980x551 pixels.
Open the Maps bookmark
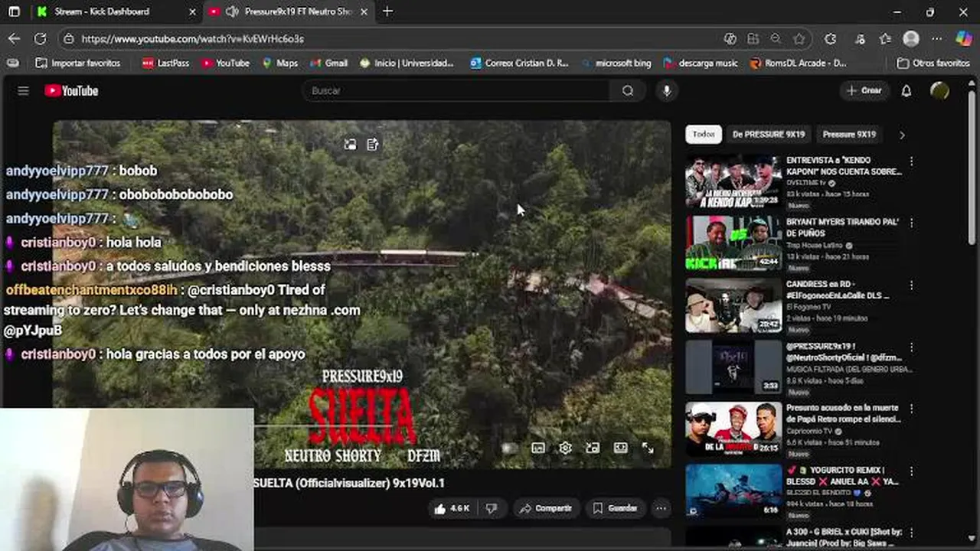(279, 63)
